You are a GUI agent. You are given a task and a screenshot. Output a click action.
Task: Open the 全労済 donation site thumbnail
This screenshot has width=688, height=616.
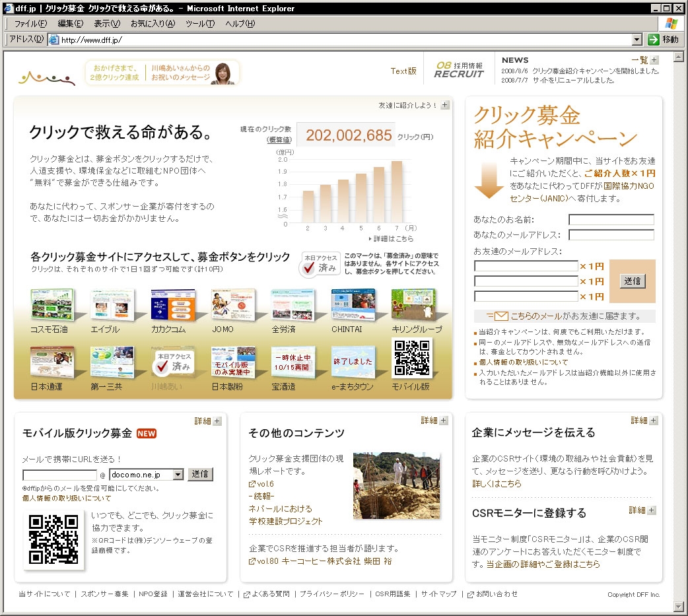pos(293,304)
